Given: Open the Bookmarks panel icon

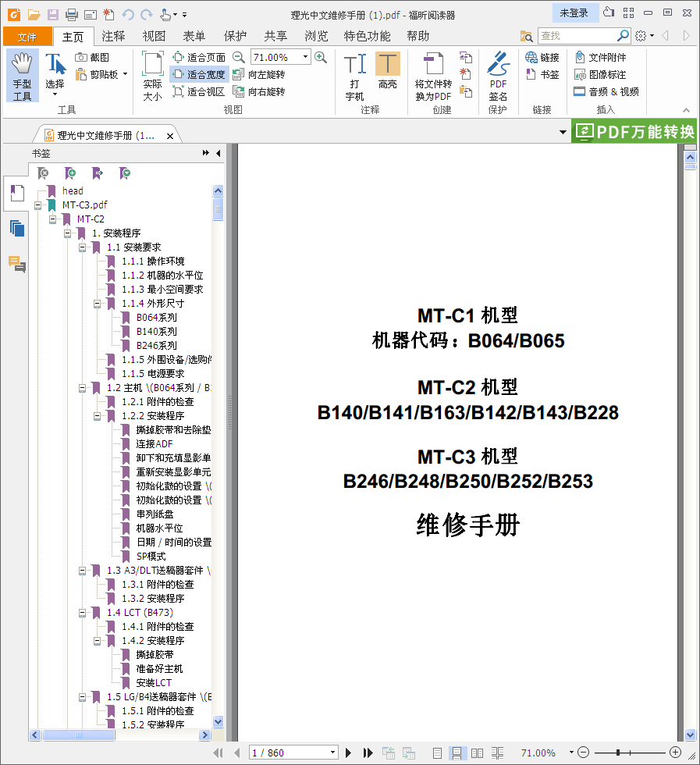Looking at the screenshot, I should [16, 194].
